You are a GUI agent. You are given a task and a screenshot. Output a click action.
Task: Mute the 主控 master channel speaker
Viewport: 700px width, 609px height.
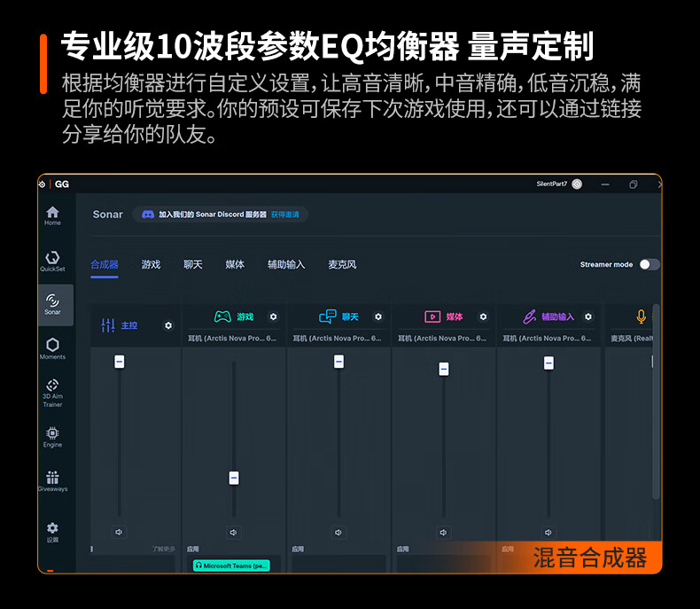tap(119, 532)
